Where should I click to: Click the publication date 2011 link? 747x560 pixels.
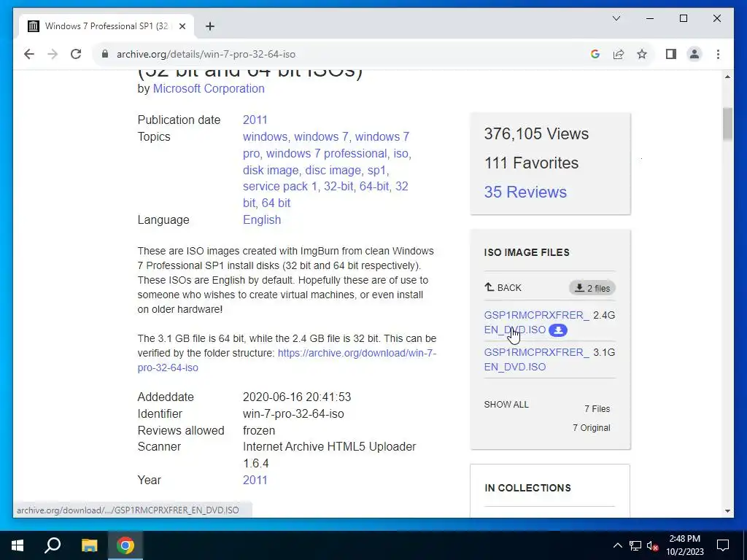click(x=255, y=120)
